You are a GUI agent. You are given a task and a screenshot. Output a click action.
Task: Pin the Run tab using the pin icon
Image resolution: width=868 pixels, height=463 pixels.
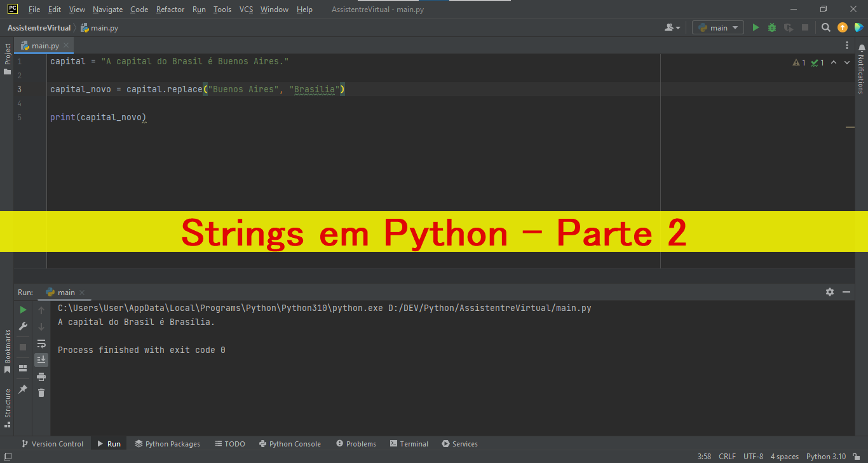tap(23, 389)
